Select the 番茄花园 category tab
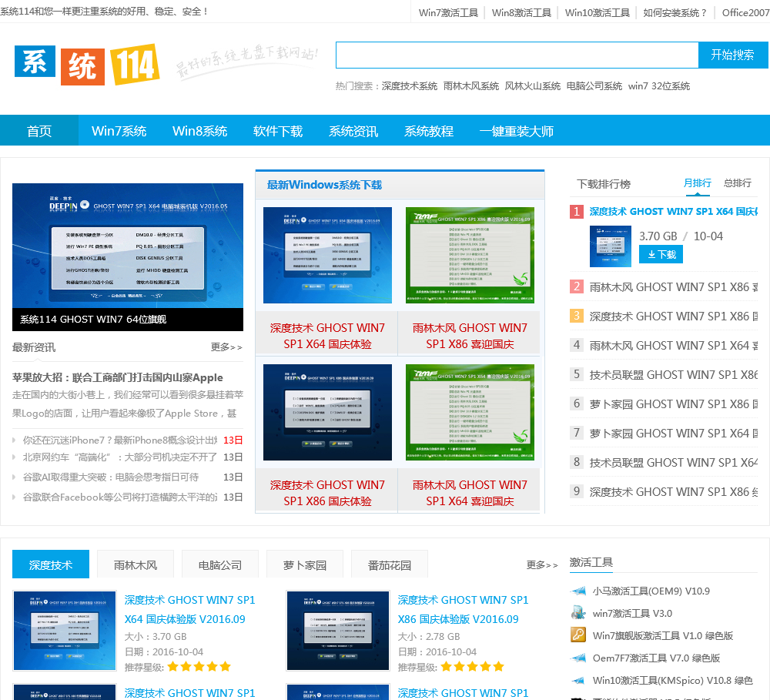This screenshot has height=700, width=770. point(390,565)
